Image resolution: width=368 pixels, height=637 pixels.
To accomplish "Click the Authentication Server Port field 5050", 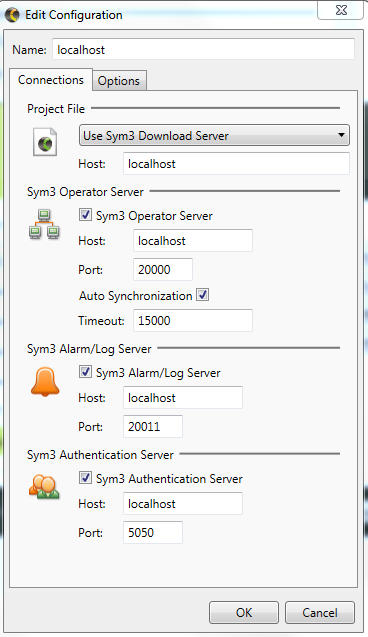I will 153,533.
